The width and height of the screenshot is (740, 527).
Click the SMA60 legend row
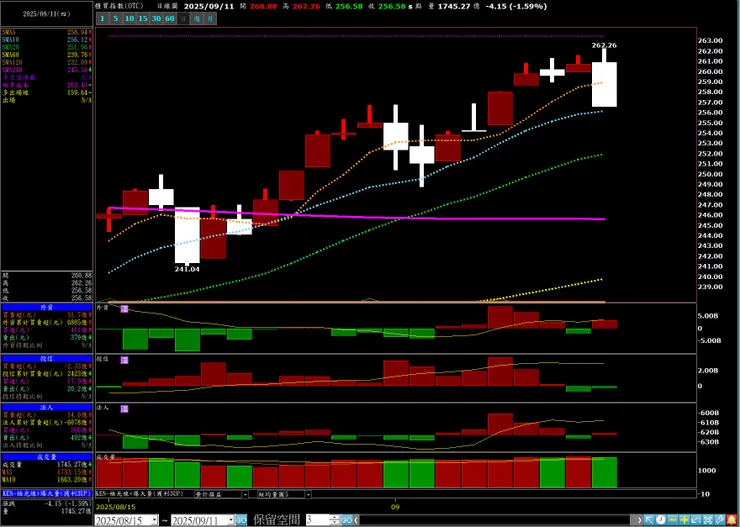tap(47, 55)
